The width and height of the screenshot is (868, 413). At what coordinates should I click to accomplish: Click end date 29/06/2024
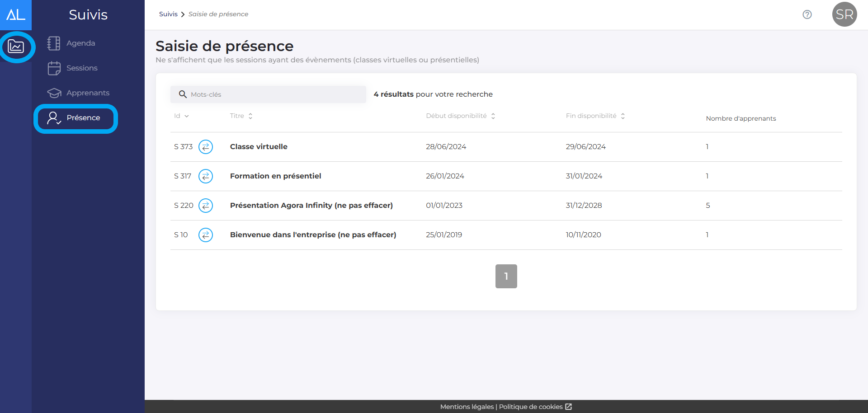coord(585,146)
